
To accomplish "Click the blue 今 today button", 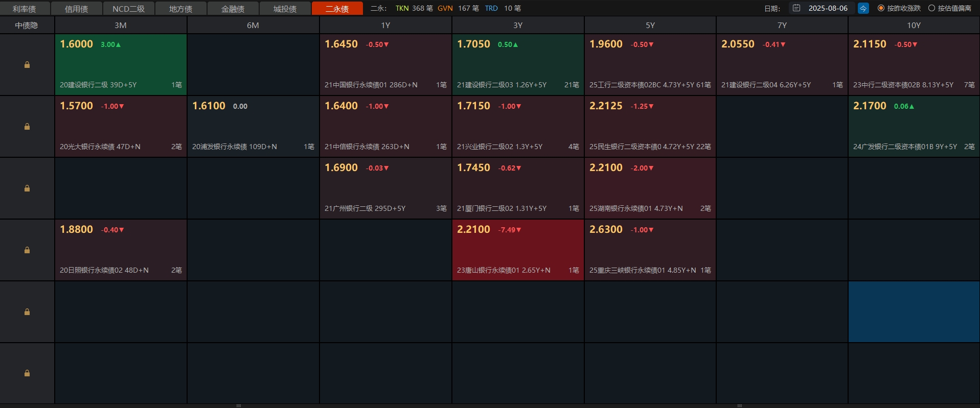I will (863, 8).
